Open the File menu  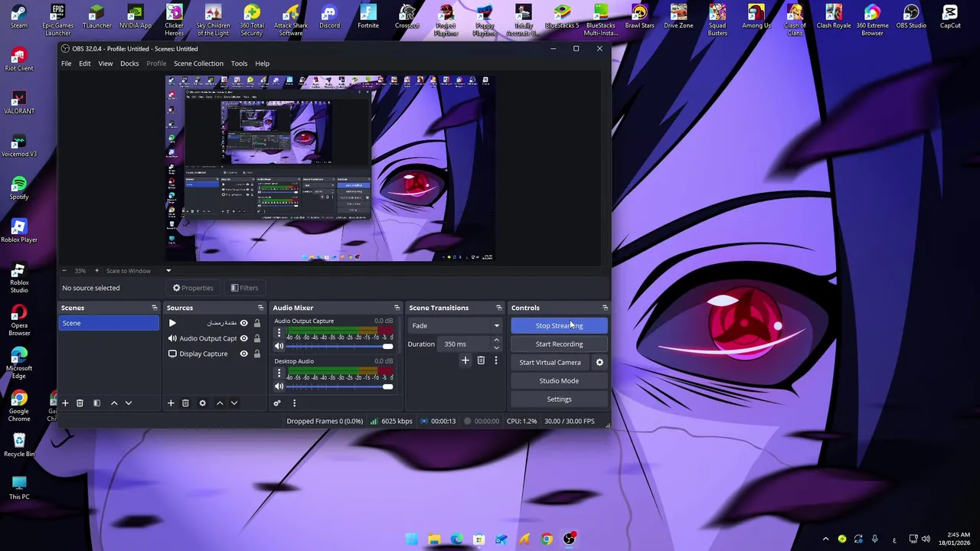pos(66,64)
